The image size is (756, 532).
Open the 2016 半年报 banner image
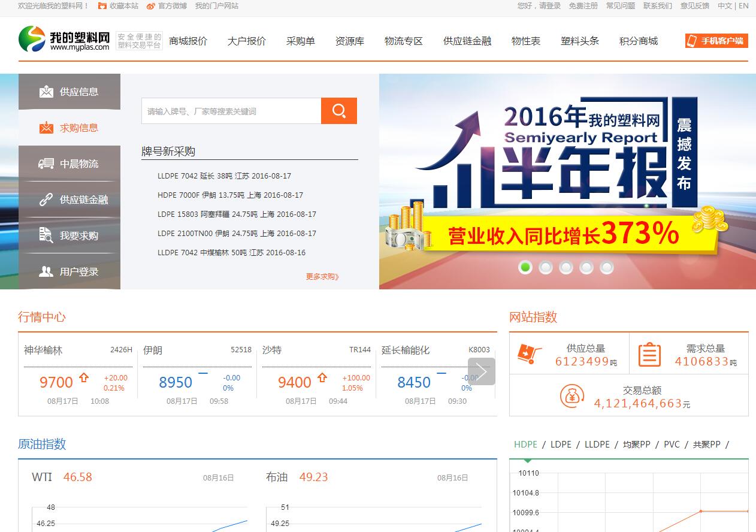tap(567, 182)
